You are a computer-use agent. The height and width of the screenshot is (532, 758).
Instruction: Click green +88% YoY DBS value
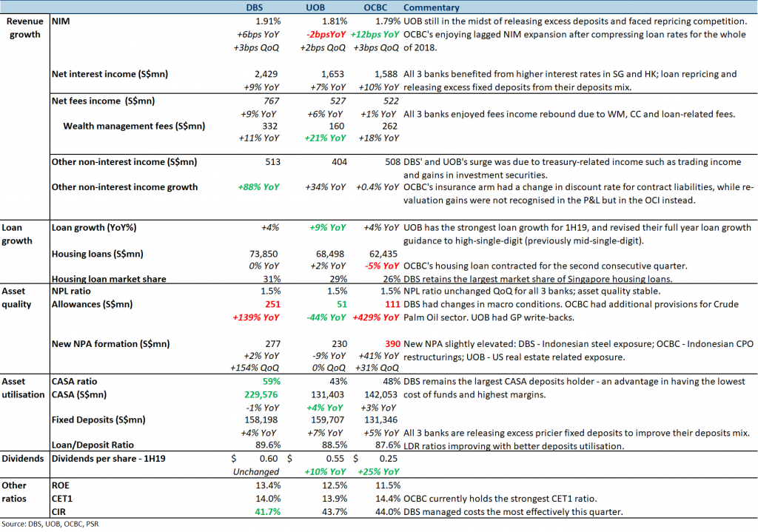(258, 187)
